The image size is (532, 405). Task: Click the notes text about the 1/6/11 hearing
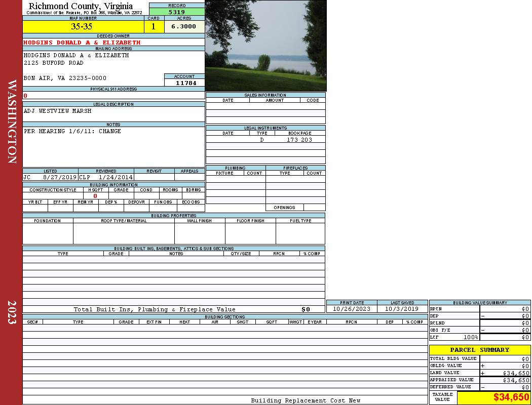tap(72, 131)
